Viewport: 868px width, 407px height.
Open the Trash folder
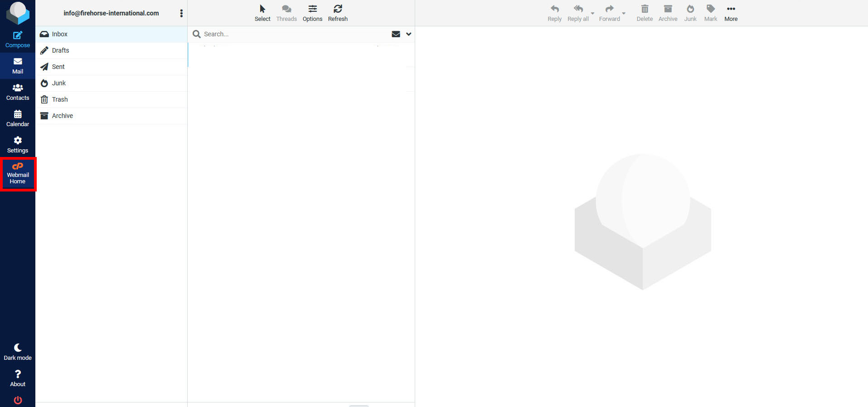click(x=60, y=99)
